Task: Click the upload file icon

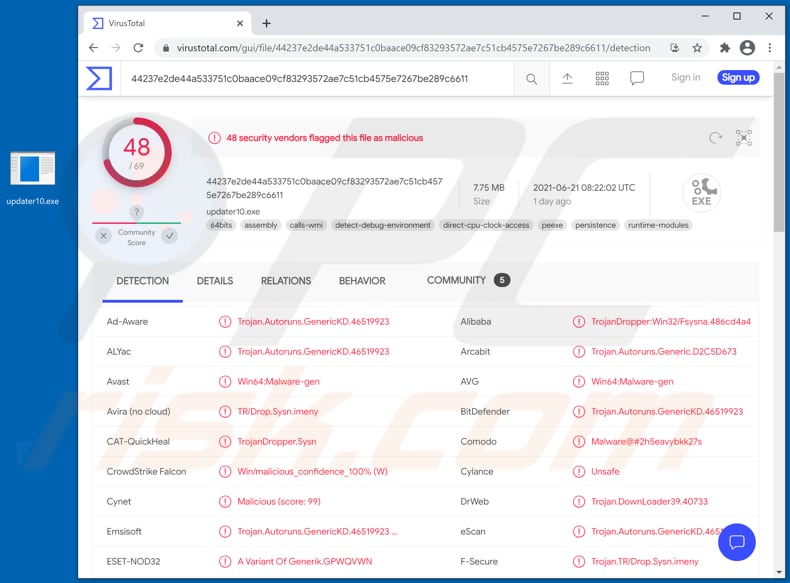Action: tap(567, 79)
